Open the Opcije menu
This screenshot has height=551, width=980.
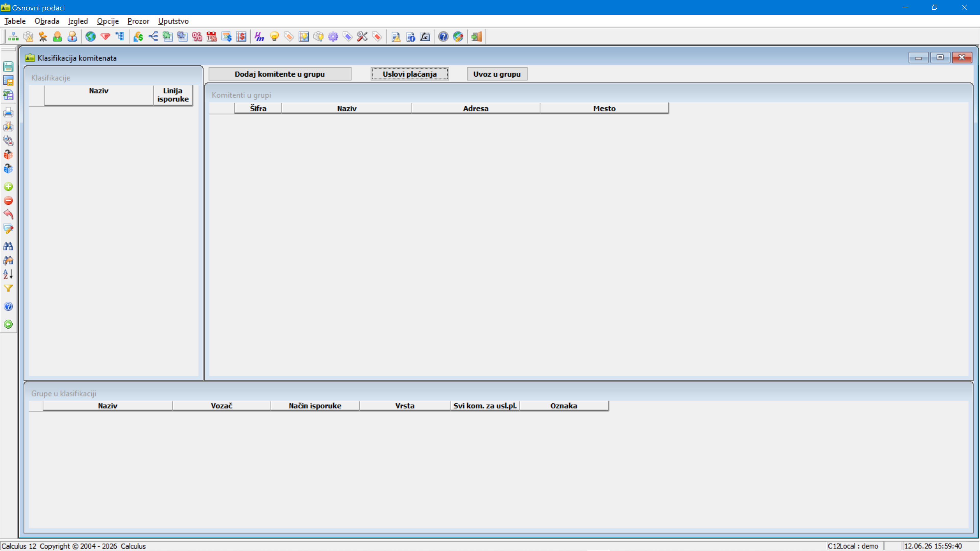tap(108, 21)
